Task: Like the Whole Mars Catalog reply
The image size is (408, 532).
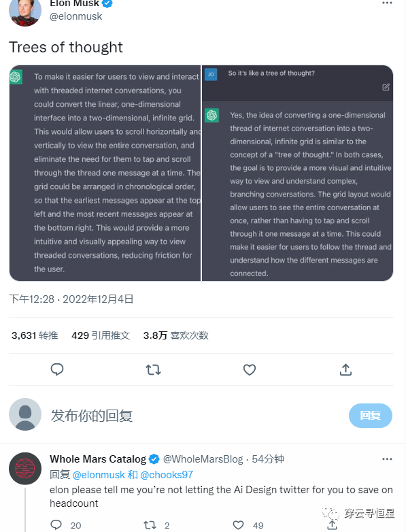Action: [239, 525]
